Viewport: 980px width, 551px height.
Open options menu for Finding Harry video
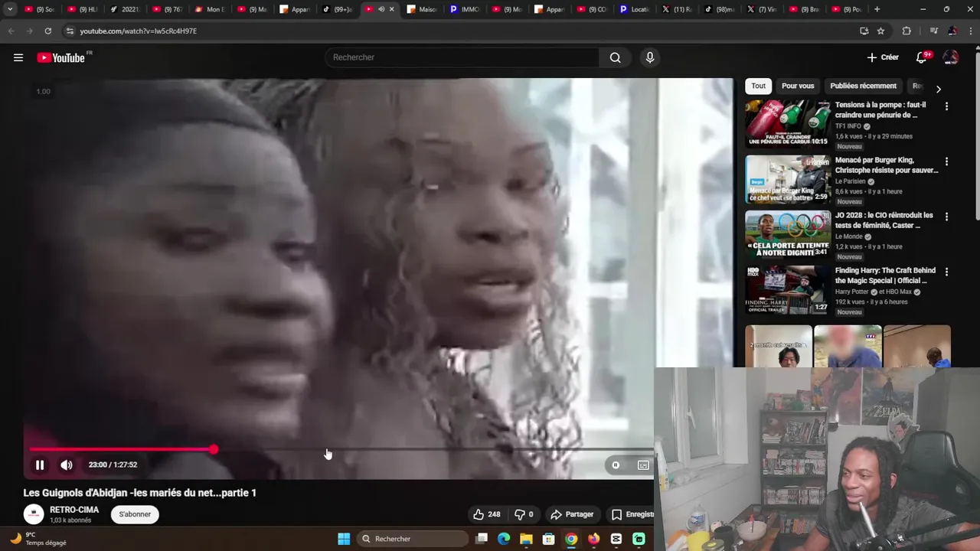coord(946,272)
